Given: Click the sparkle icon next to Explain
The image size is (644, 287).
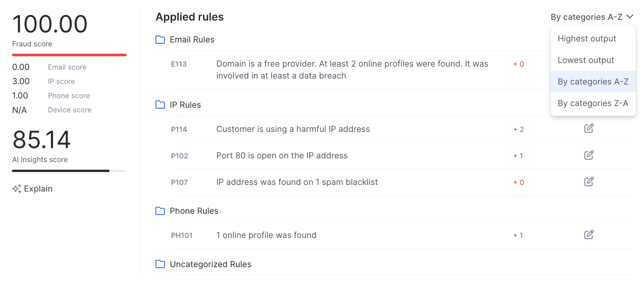Looking at the screenshot, I should coord(17,189).
